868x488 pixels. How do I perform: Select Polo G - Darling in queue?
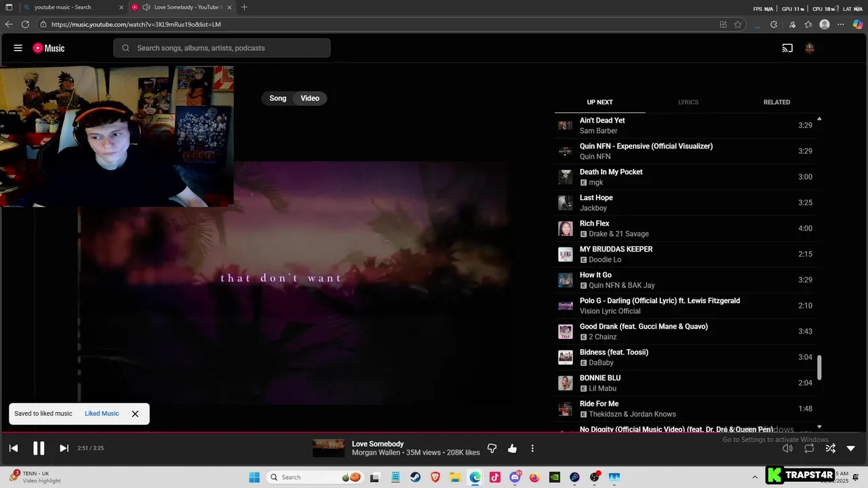tap(685, 306)
